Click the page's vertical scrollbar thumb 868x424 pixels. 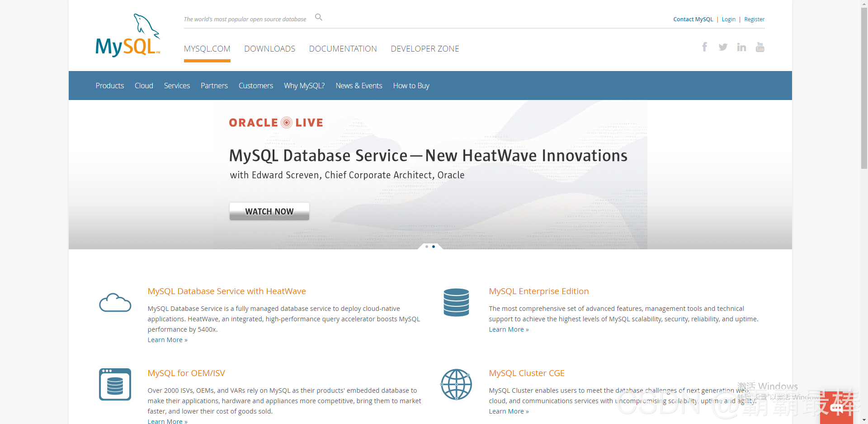[864, 88]
